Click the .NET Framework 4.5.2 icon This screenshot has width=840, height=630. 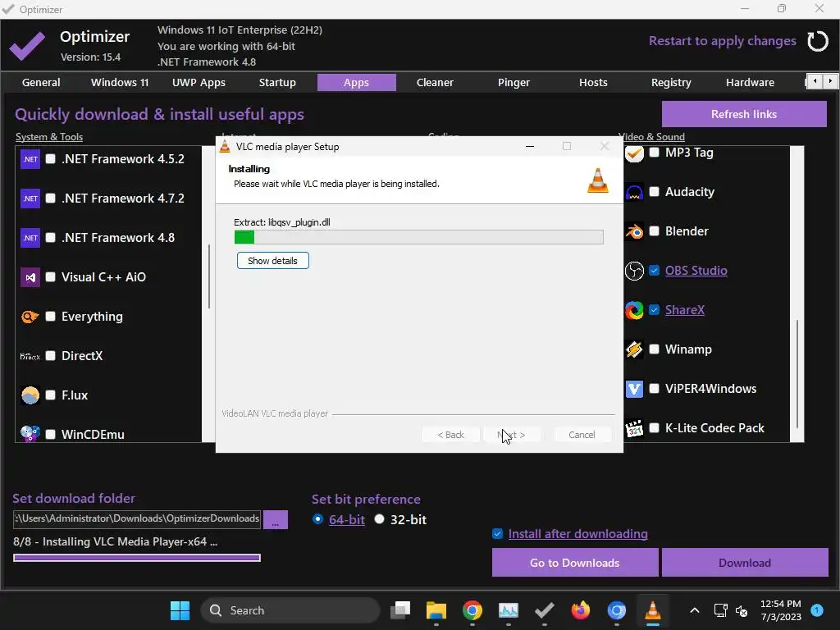(x=30, y=159)
